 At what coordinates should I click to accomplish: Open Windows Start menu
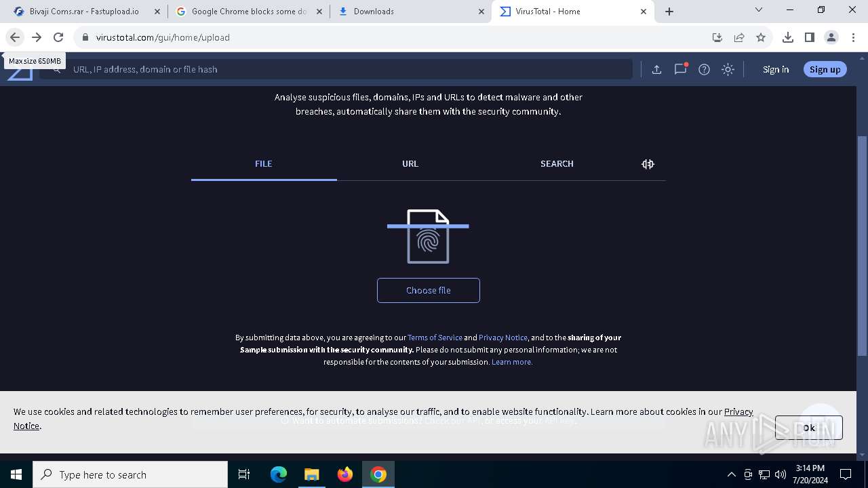[16, 474]
